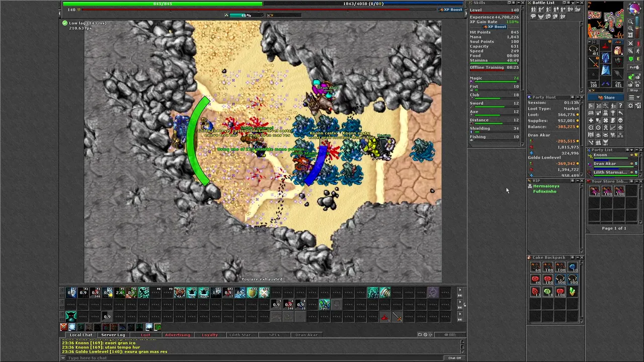Image resolution: width=644 pixels, height=362 pixels.
Task: Switch to the Server Log tab
Action: pos(113,335)
